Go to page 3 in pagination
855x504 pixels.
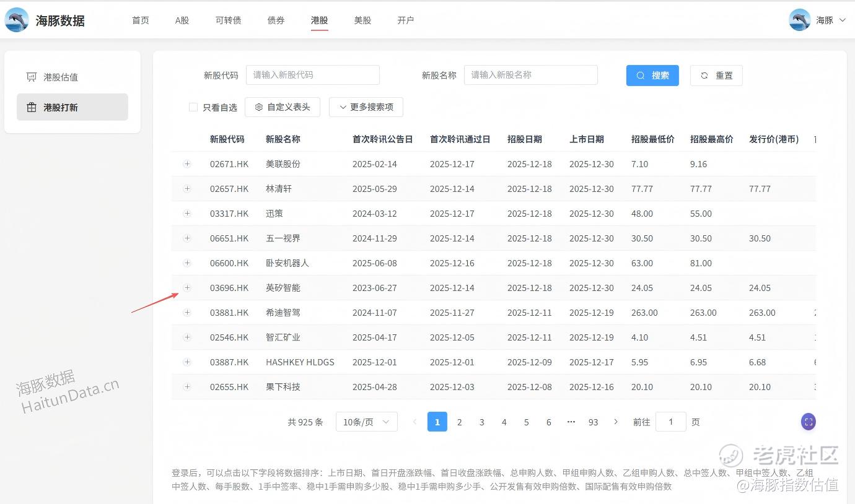(481, 422)
